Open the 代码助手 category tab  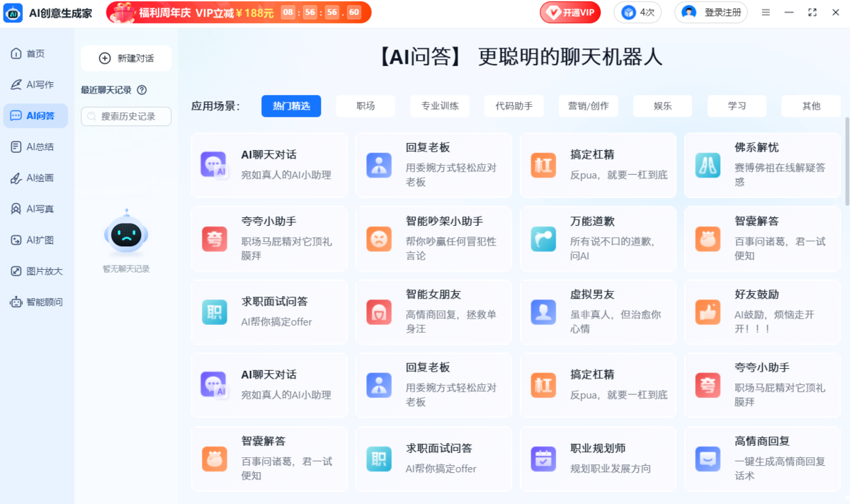click(514, 105)
